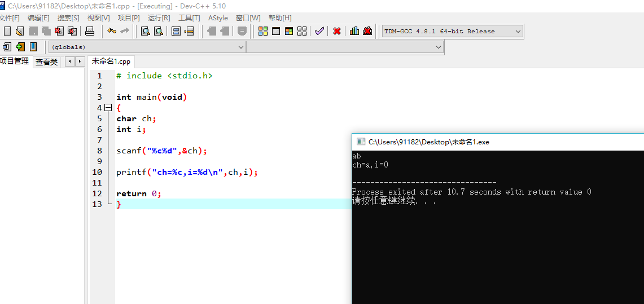The width and height of the screenshot is (644, 304).
Task: Click the printf code line on line 10
Action: pyautogui.click(x=187, y=173)
